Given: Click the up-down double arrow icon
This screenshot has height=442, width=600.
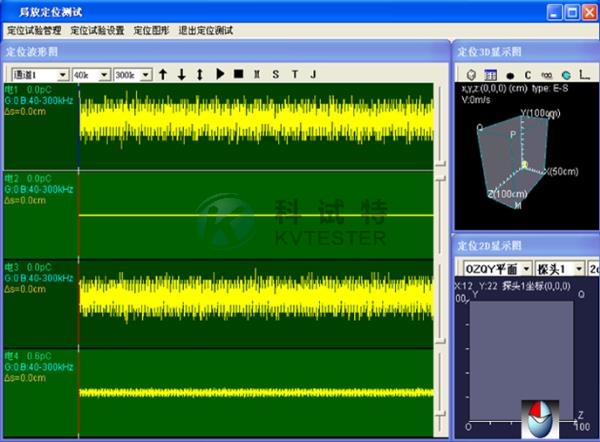Looking at the screenshot, I should pyautogui.click(x=200, y=74).
